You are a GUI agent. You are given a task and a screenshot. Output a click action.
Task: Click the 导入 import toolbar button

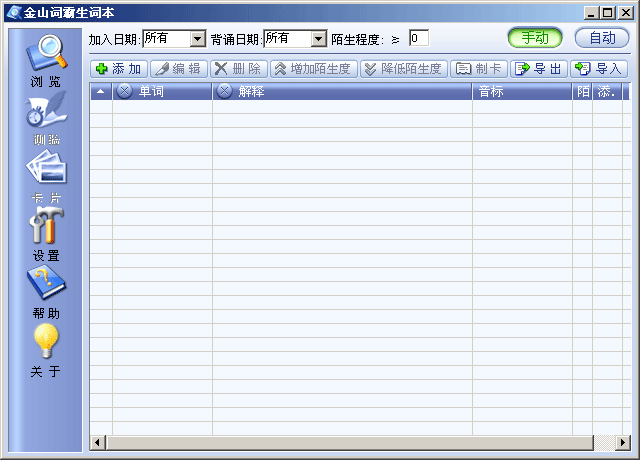click(x=599, y=69)
